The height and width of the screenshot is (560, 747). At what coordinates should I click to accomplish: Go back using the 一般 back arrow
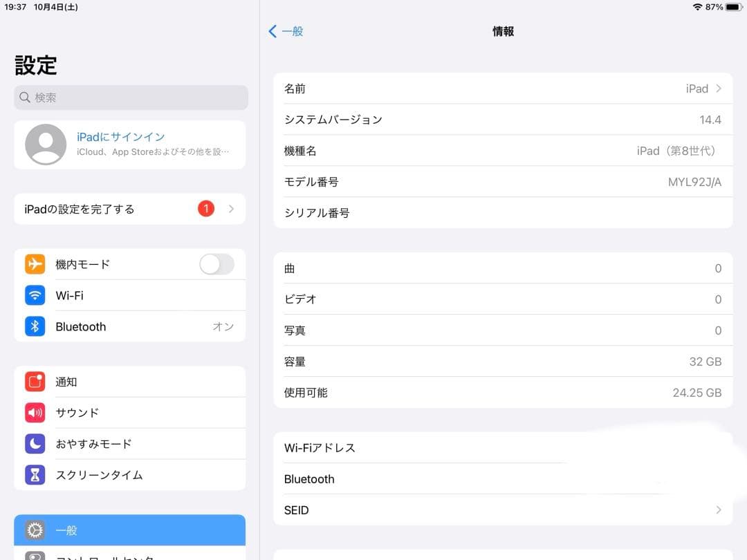click(x=286, y=31)
